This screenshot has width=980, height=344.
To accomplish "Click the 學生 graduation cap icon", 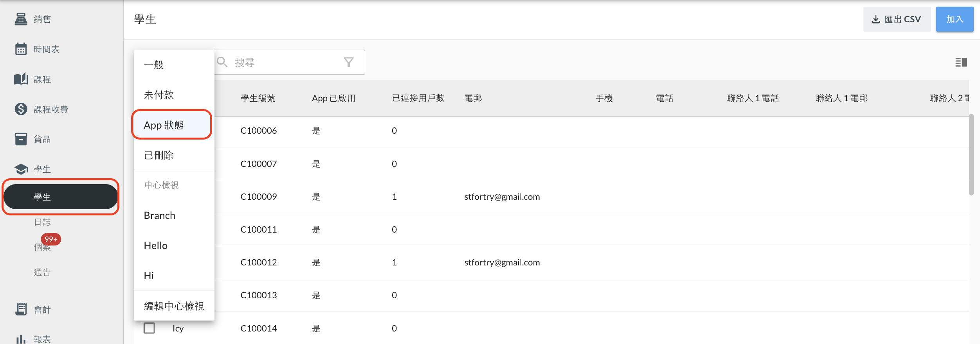I will [x=21, y=169].
